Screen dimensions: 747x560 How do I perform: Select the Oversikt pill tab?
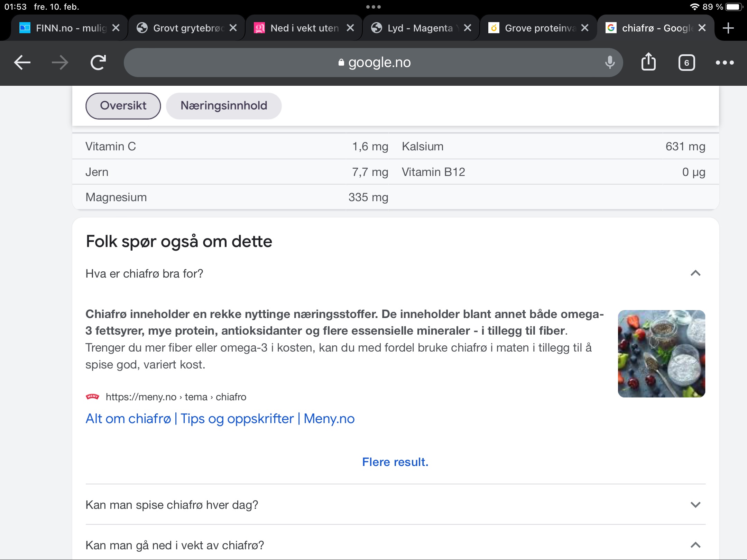[x=123, y=106]
